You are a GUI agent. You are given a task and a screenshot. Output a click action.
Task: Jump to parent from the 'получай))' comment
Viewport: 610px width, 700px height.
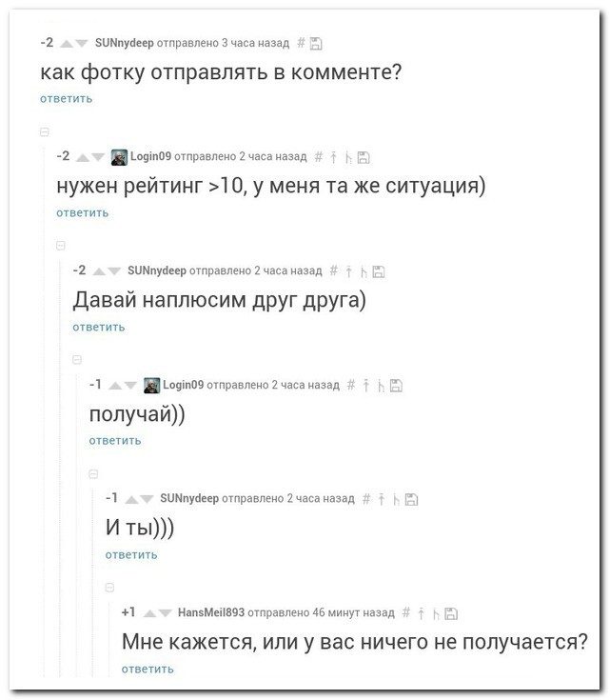pos(364,385)
